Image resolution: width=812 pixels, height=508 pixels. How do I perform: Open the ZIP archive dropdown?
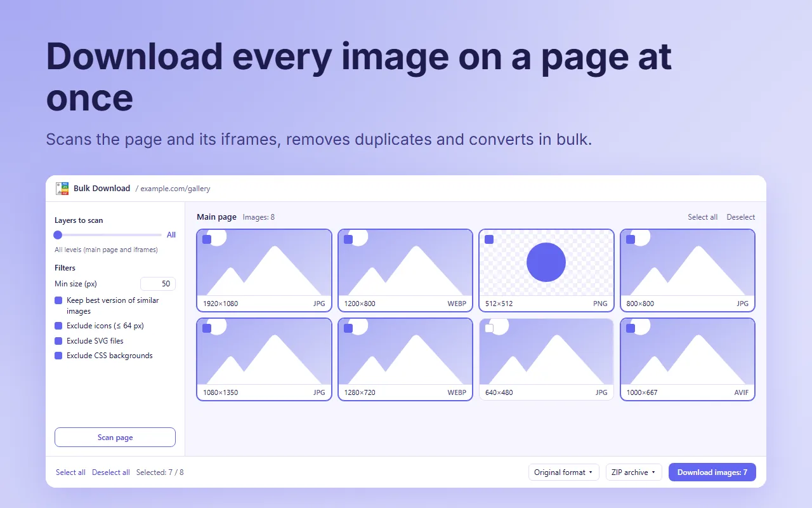[634, 472]
